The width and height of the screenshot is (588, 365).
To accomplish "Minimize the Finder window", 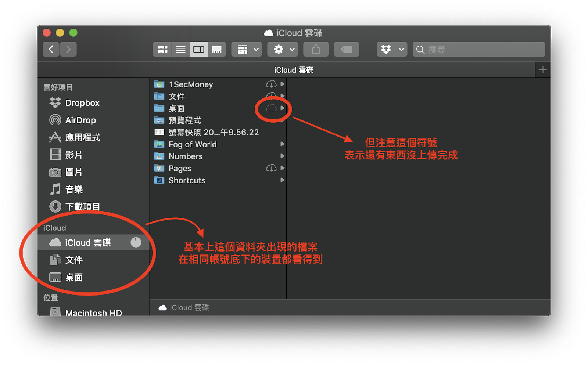I will tap(60, 33).
